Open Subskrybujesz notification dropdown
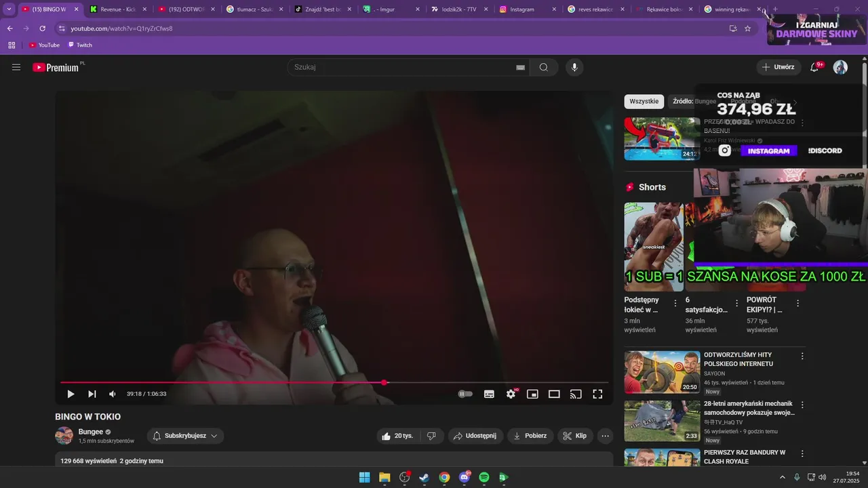 coord(186,436)
